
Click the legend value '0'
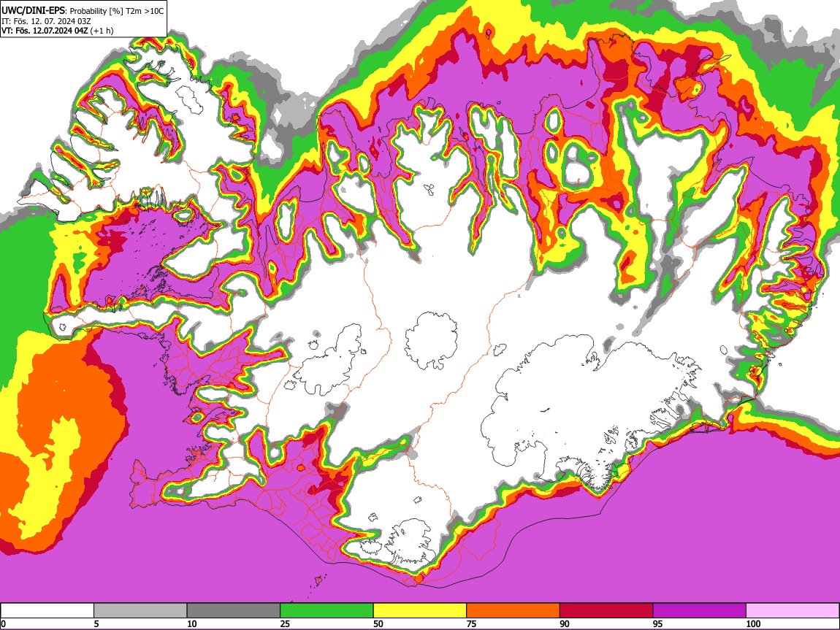3,623
